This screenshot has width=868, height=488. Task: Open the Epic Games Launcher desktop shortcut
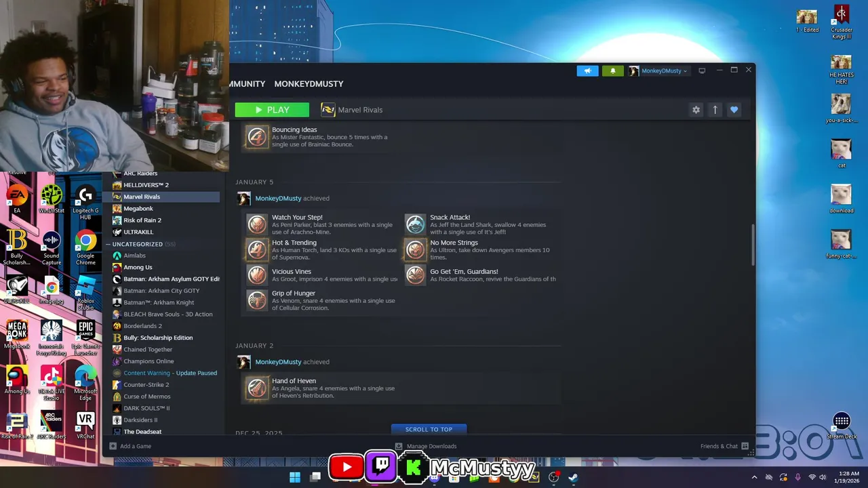85,339
